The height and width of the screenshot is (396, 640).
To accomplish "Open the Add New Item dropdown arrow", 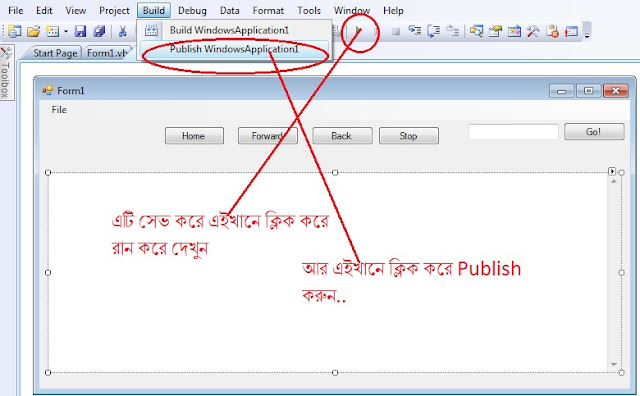I will 66,31.
